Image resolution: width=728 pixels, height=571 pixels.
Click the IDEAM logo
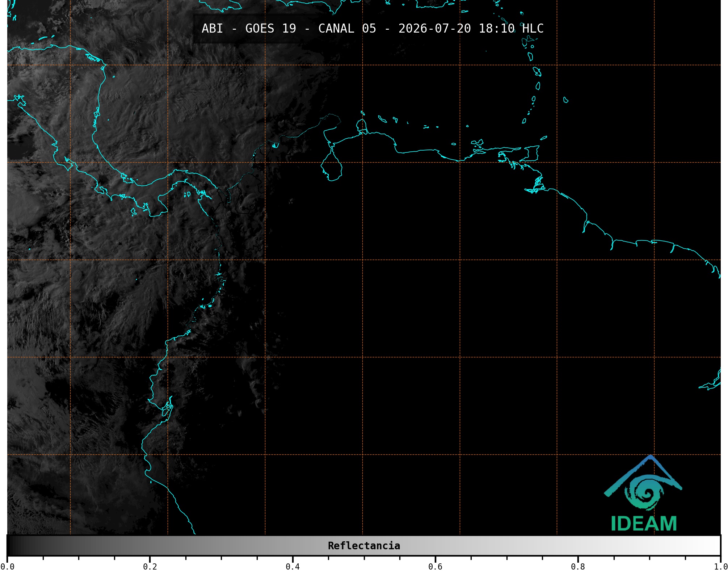pyautogui.click(x=643, y=493)
